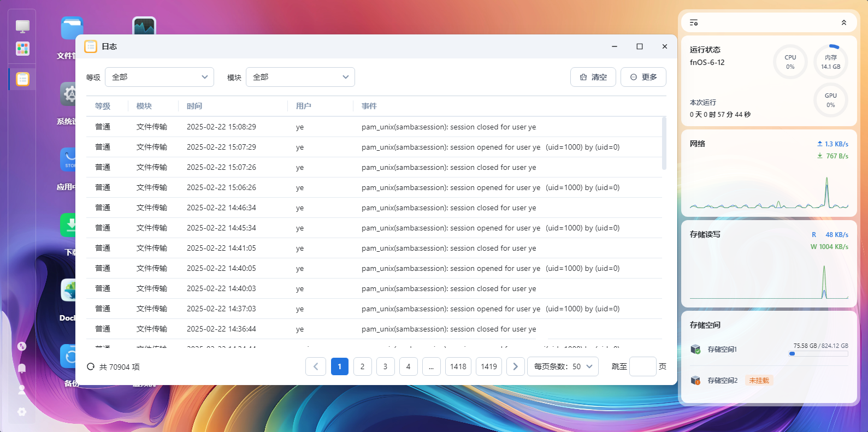Click the jump-to page number field
This screenshot has width=868, height=432.
point(643,366)
